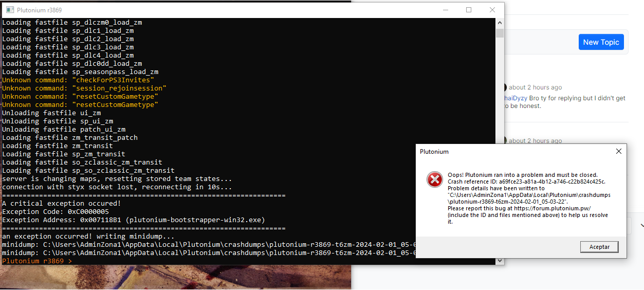Image resolution: width=644 pixels, height=290 pixels.
Task: Click the second 'about 2 hours ago' timestamp
Action: [x=535, y=141]
